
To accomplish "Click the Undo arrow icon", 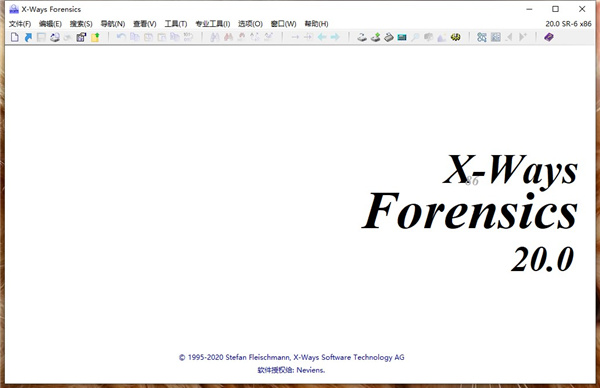I will point(121,37).
